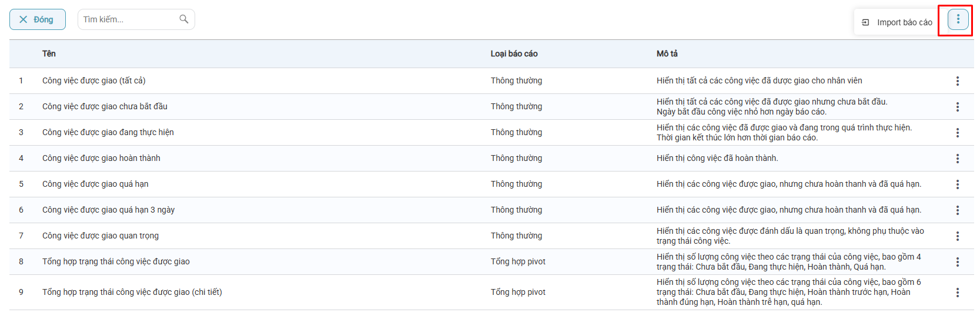Viewport: 980px width, 336px height.
Task: Open kebab menu for Công việc được giao chưa bắt đầu
Action: click(957, 107)
